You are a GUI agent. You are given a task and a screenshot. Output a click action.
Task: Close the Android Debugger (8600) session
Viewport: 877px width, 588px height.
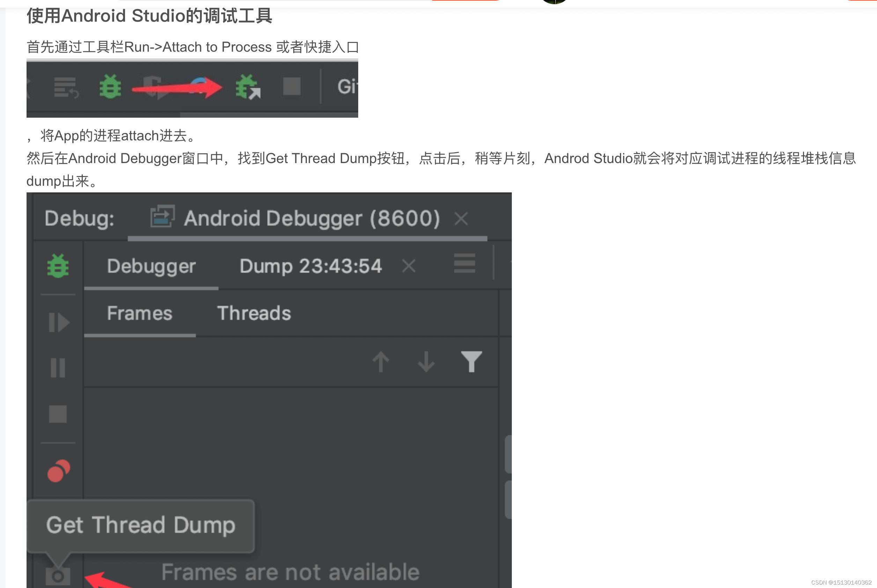pyautogui.click(x=461, y=218)
